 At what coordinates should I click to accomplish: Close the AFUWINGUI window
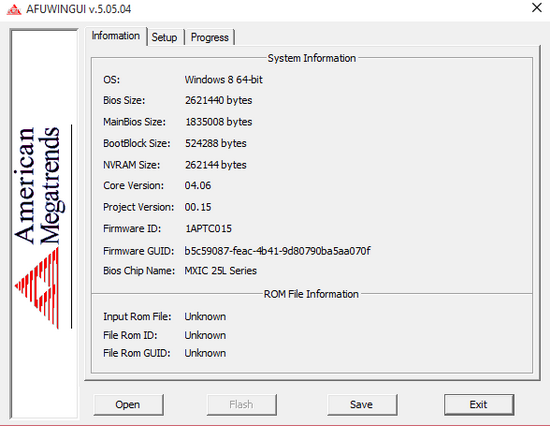pyautogui.click(x=537, y=8)
